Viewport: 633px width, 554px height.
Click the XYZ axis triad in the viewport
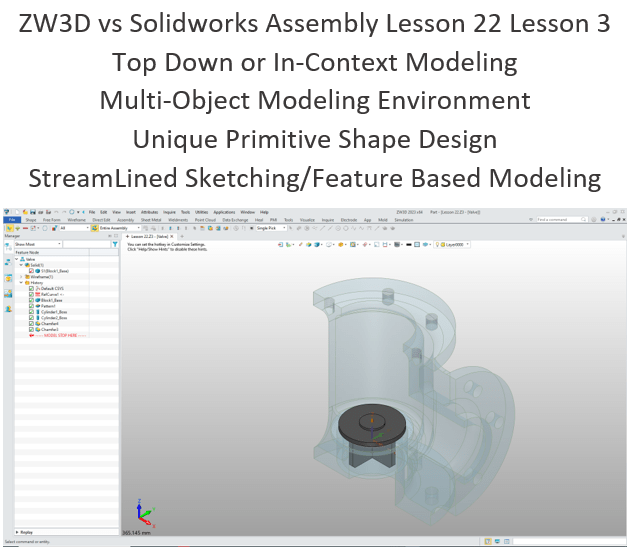[146, 515]
